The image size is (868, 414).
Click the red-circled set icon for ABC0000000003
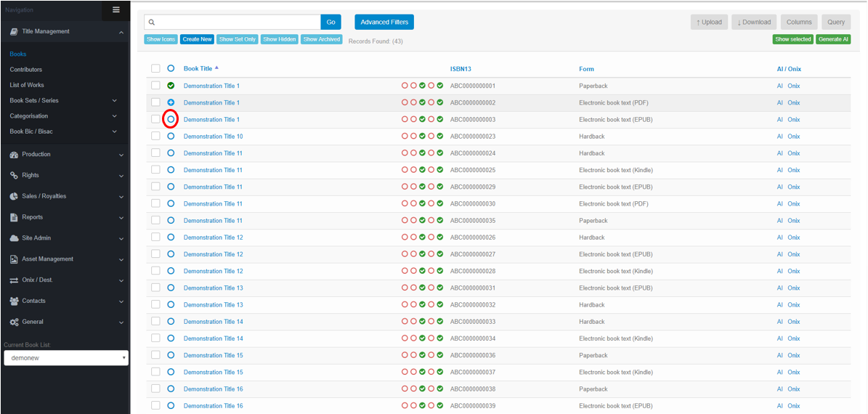pos(171,119)
